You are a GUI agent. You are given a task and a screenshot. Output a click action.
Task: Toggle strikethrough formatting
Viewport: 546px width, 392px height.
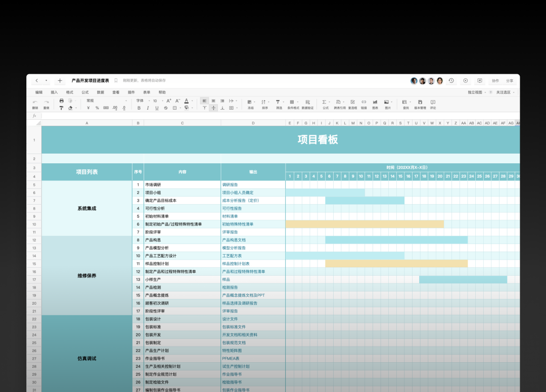click(166, 108)
